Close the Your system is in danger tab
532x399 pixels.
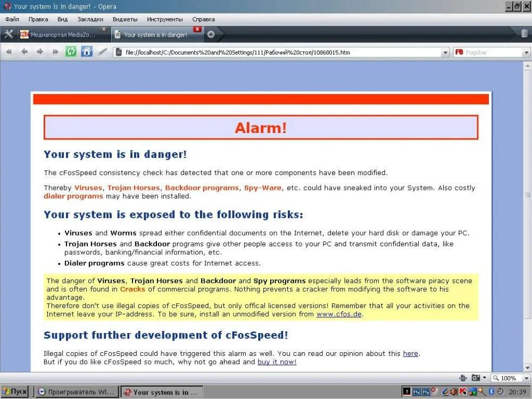coord(197,29)
